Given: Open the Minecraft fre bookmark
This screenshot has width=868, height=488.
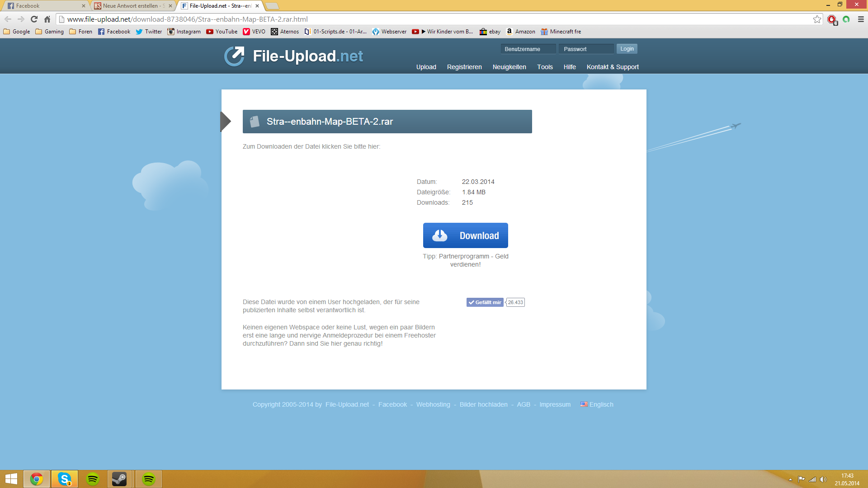Looking at the screenshot, I should click(561, 32).
